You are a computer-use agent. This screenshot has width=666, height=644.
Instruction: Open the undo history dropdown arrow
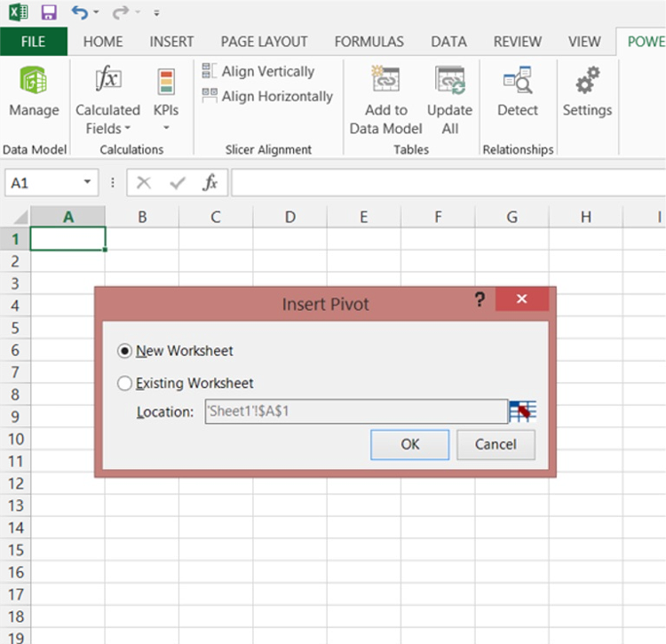click(x=97, y=12)
